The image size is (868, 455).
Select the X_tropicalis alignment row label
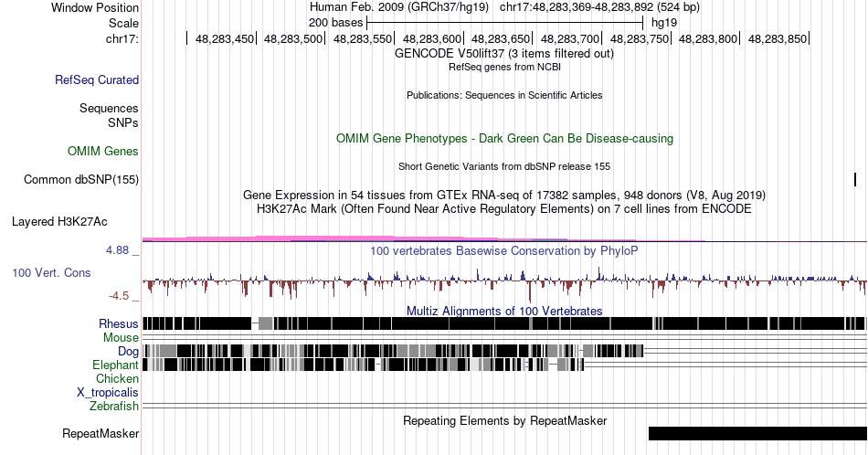108,393
